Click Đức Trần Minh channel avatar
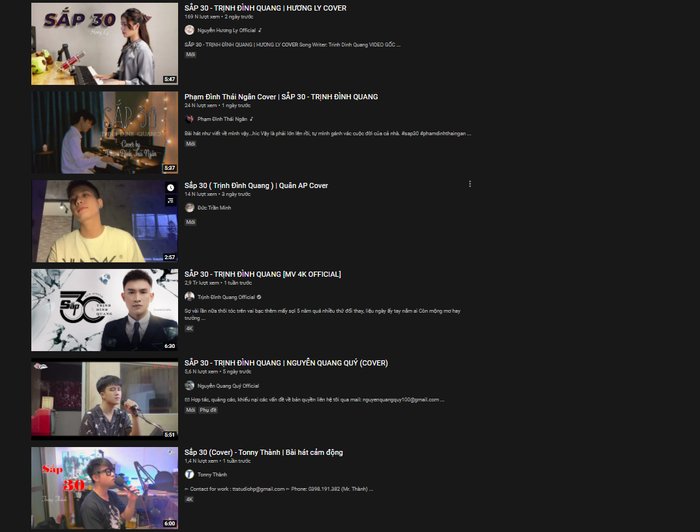The width and height of the screenshot is (700, 532). [x=189, y=208]
